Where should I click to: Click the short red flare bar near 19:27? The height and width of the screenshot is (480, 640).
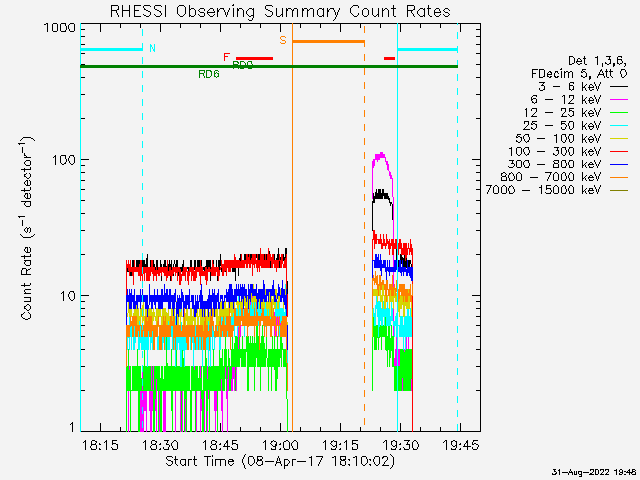(x=389, y=58)
